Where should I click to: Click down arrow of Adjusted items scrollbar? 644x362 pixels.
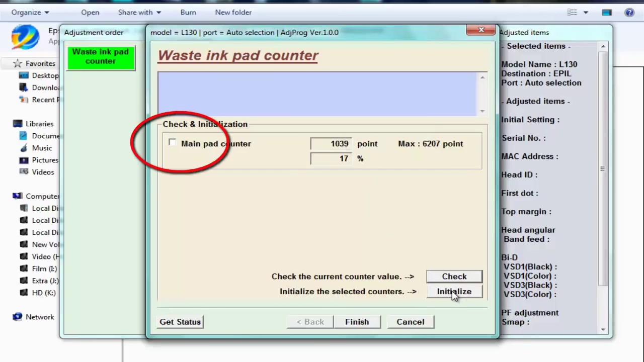pyautogui.click(x=603, y=329)
